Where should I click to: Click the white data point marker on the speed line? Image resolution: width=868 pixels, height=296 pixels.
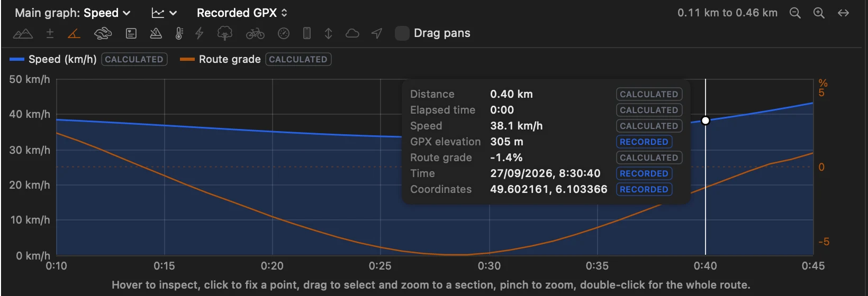(x=706, y=121)
